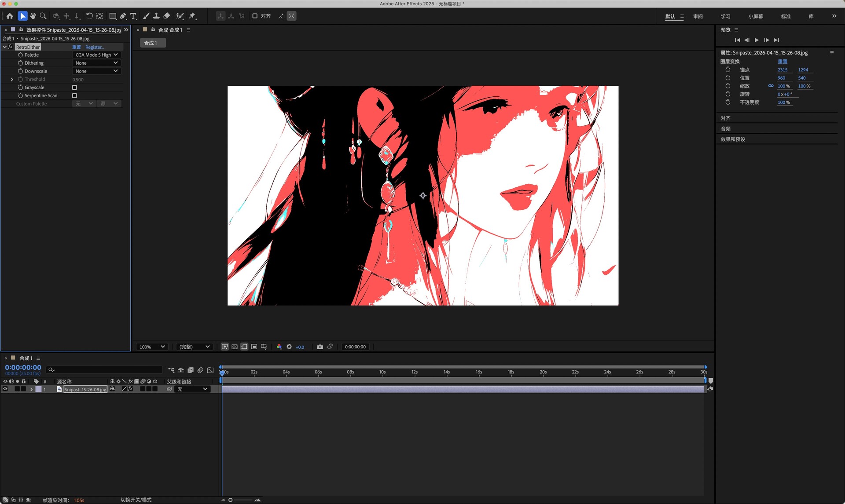This screenshot has height=504, width=845.
Task: Enable the Serpentine Scan checkbox
Action: [74, 95]
